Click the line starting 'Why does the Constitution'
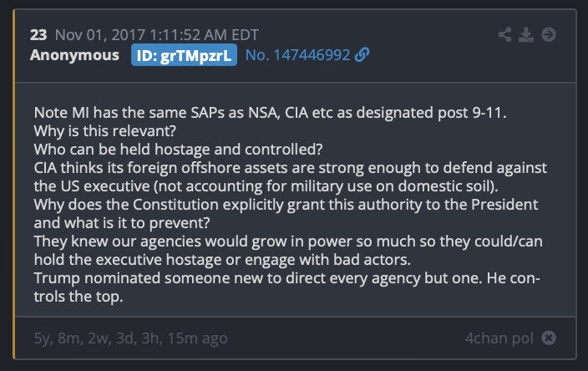588x371 pixels. [x=286, y=205]
